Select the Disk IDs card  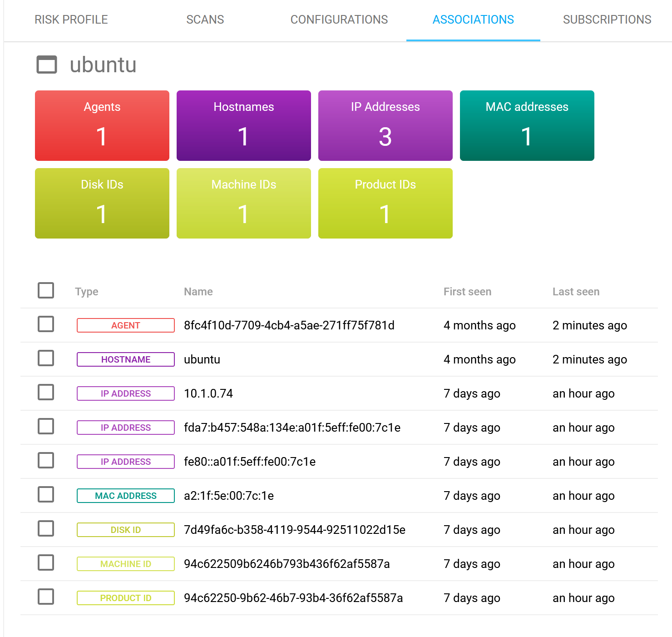click(x=102, y=203)
